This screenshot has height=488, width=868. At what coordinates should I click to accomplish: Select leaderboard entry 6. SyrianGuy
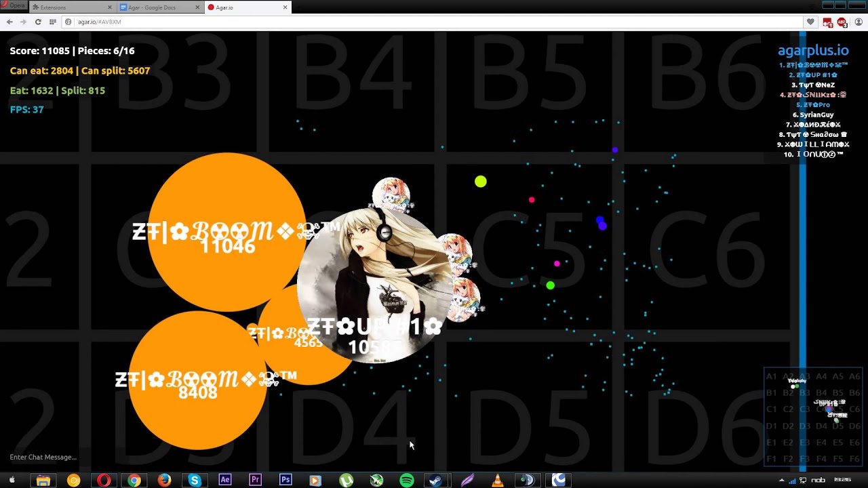click(813, 115)
